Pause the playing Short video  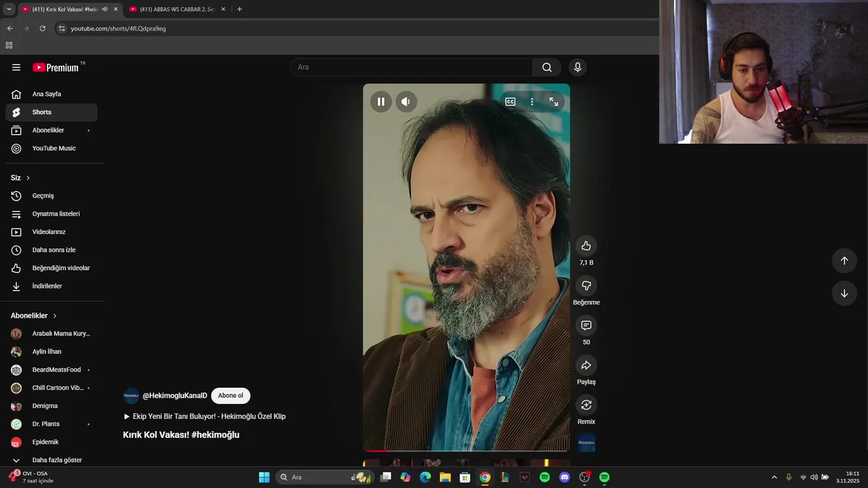381,102
